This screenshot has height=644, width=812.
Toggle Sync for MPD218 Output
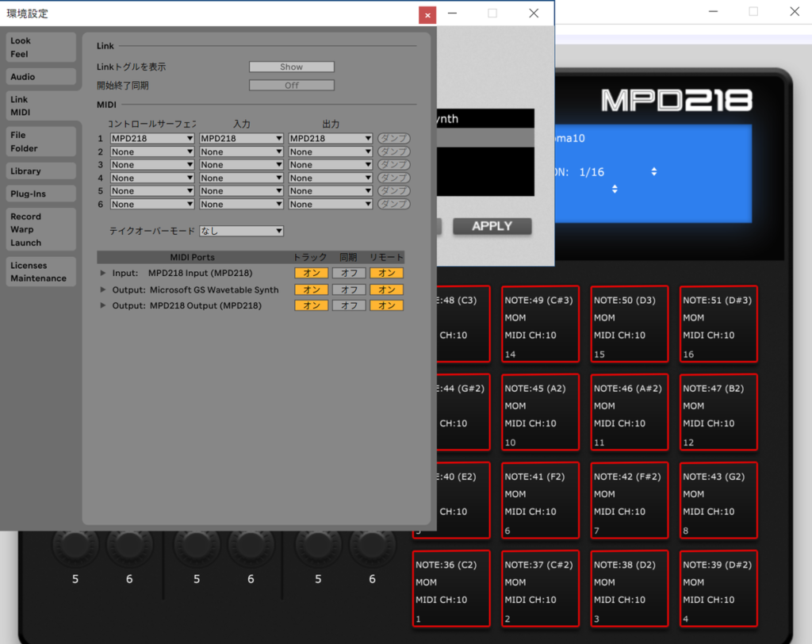pyautogui.click(x=349, y=305)
